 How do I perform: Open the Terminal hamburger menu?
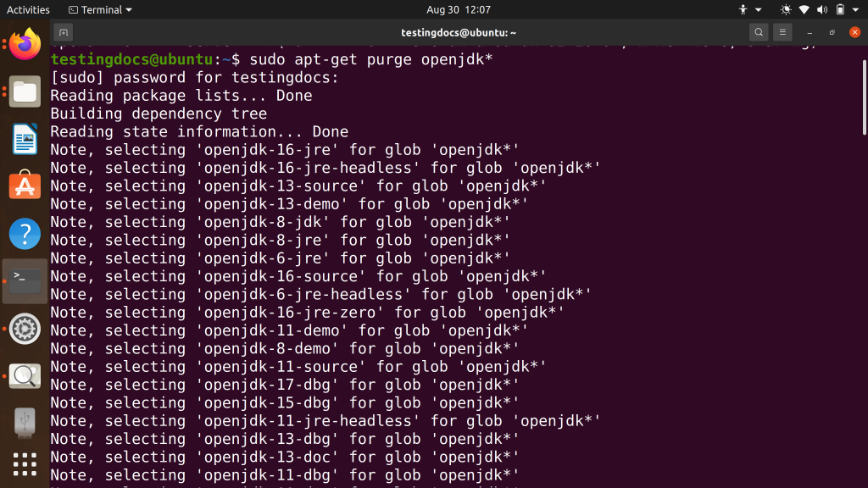(x=782, y=31)
